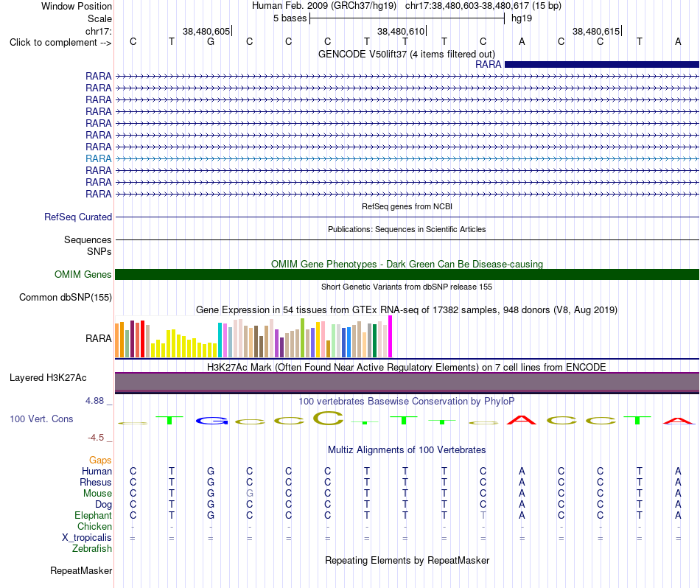
Task: Click the 'OMIM Genes' track label
Action: 83,275
